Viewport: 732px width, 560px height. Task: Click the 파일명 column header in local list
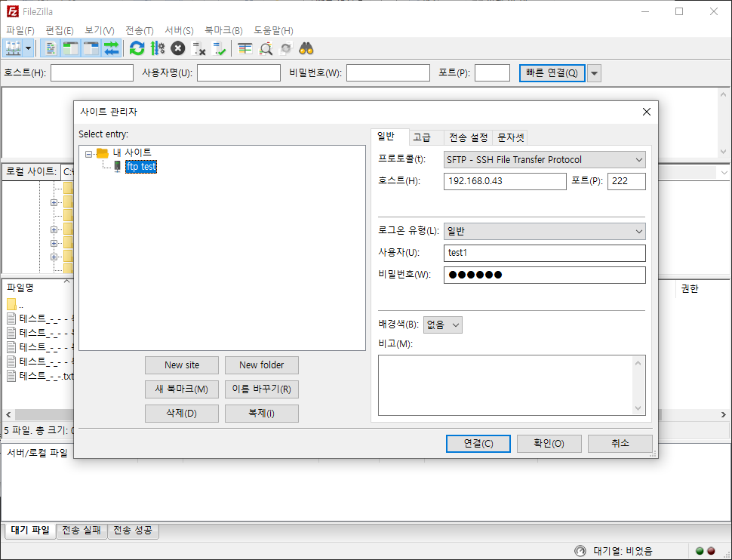click(38, 288)
